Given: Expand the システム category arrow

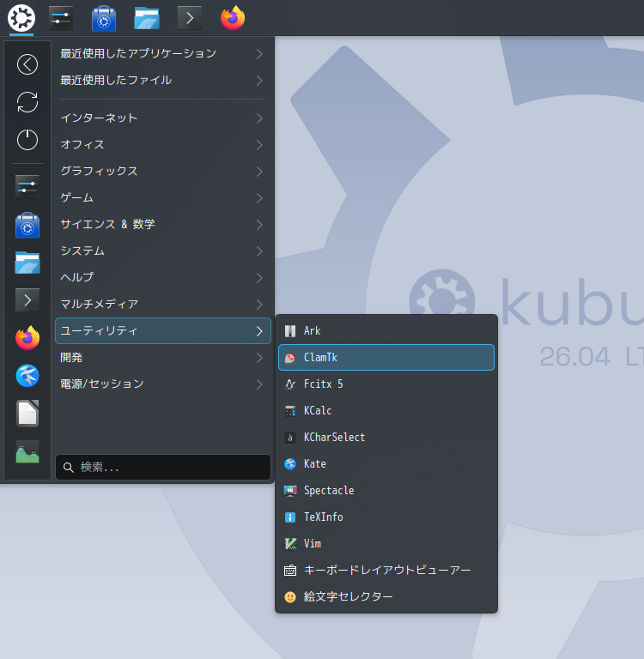Looking at the screenshot, I should click(x=259, y=251).
